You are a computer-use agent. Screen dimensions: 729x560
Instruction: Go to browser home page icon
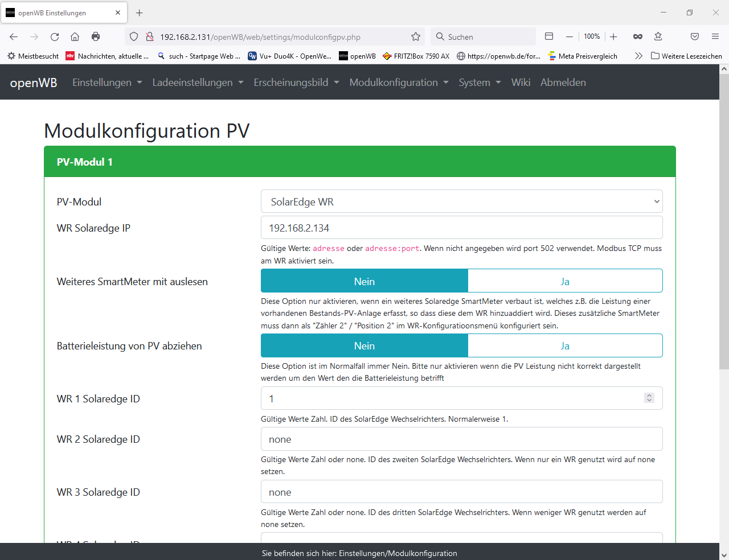75,37
